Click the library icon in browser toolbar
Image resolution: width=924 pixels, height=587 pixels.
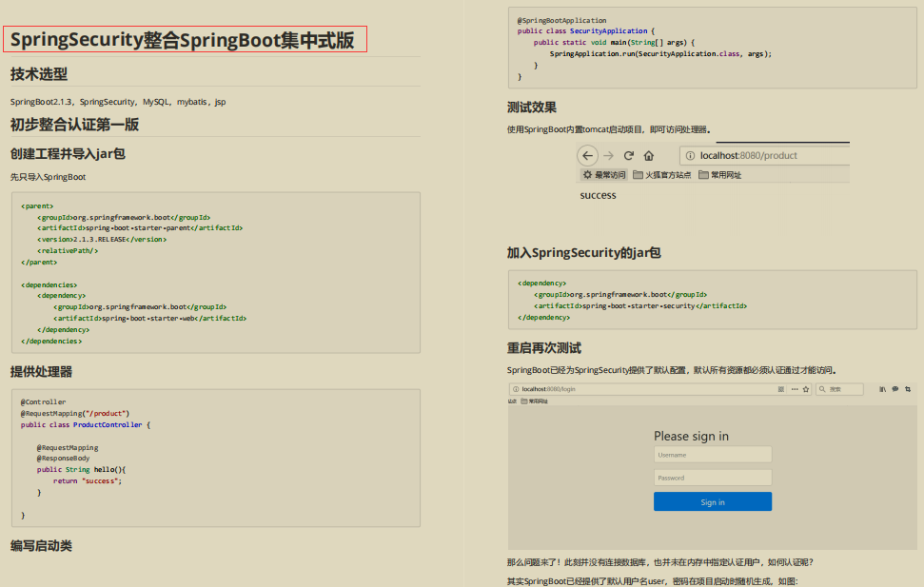(882, 389)
